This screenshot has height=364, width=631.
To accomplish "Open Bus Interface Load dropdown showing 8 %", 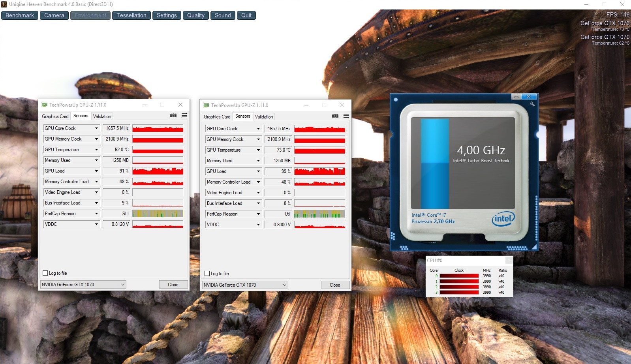I will 258,203.
